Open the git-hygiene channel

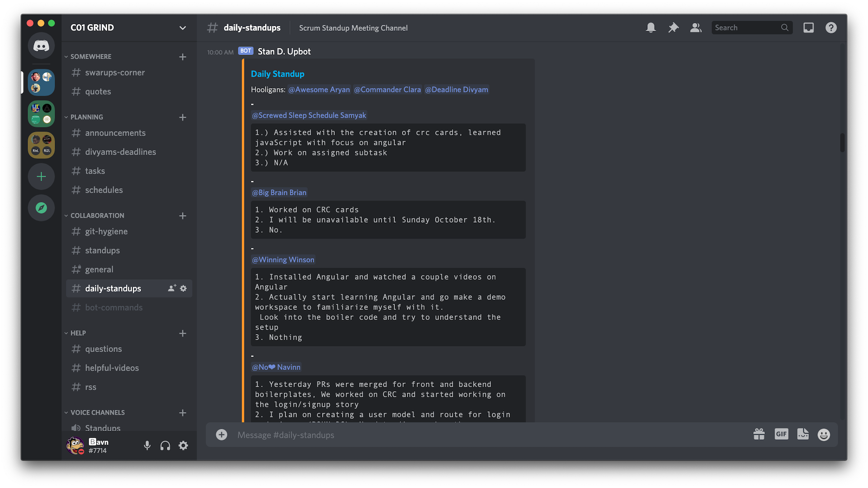[106, 231]
